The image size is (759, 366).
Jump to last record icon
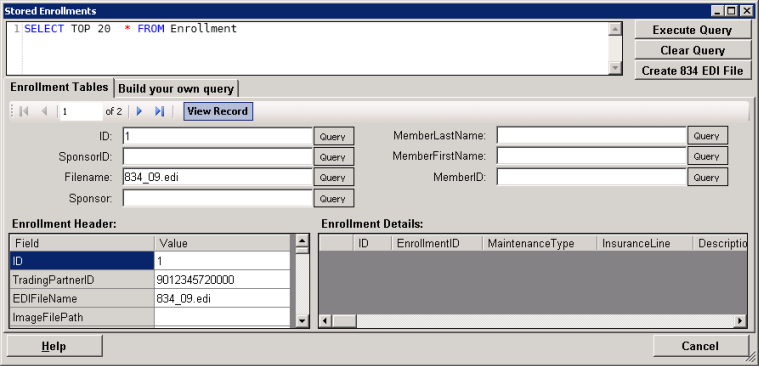point(159,111)
